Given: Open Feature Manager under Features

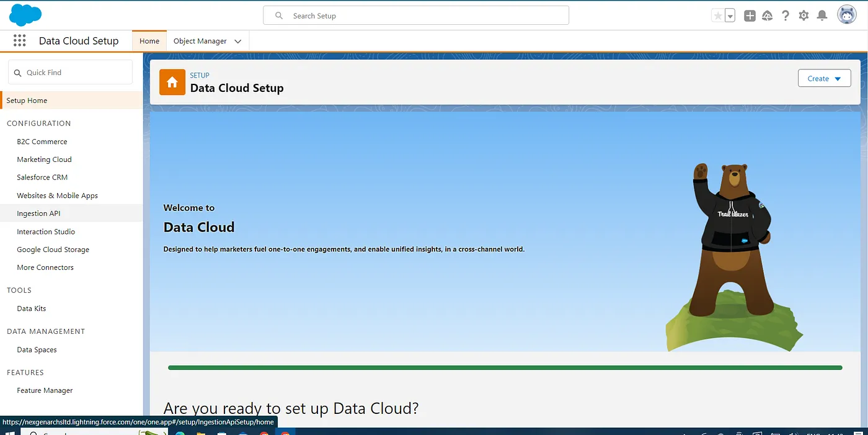Looking at the screenshot, I should [x=45, y=391].
